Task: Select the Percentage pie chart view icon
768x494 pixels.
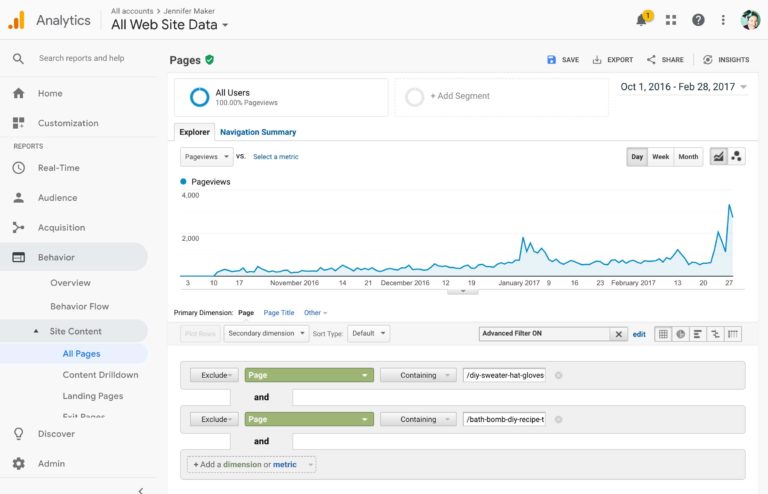Action: 681,334
